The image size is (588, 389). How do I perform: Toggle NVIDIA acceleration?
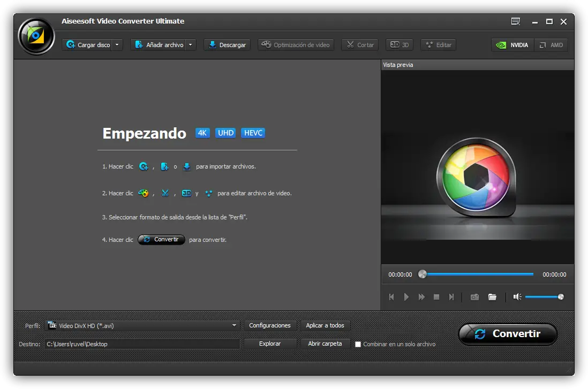point(512,45)
